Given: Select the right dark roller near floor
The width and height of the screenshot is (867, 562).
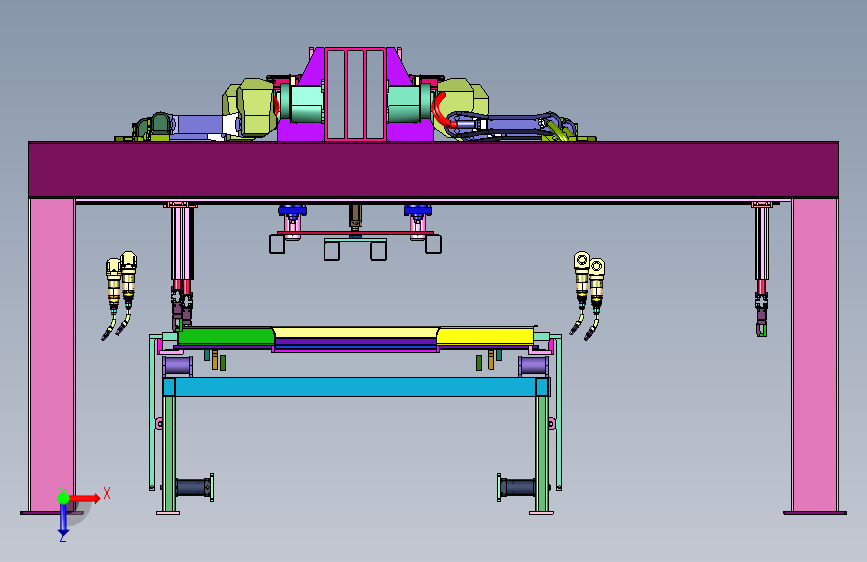Looking at the screenshot, I should pos(517,488).
